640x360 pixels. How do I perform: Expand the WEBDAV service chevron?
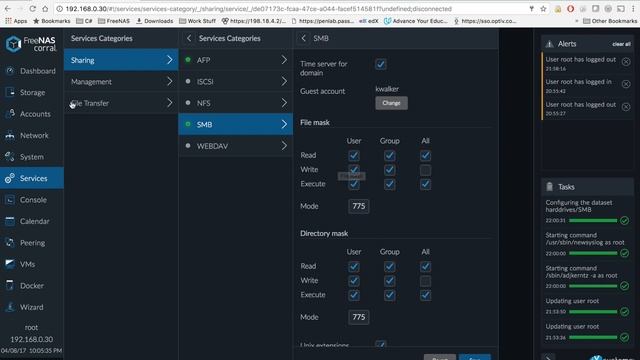coord(284,146)
